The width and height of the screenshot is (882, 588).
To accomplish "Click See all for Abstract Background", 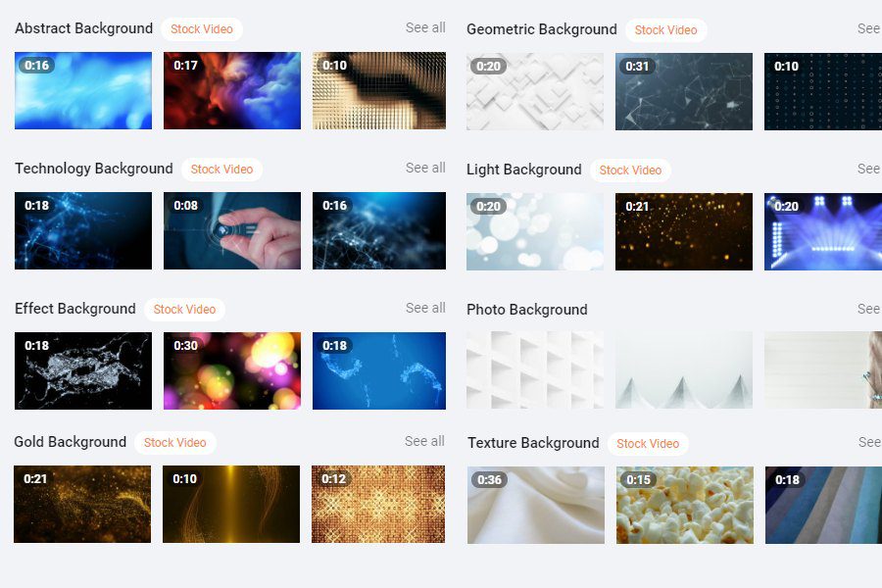I will click(425, 27).
